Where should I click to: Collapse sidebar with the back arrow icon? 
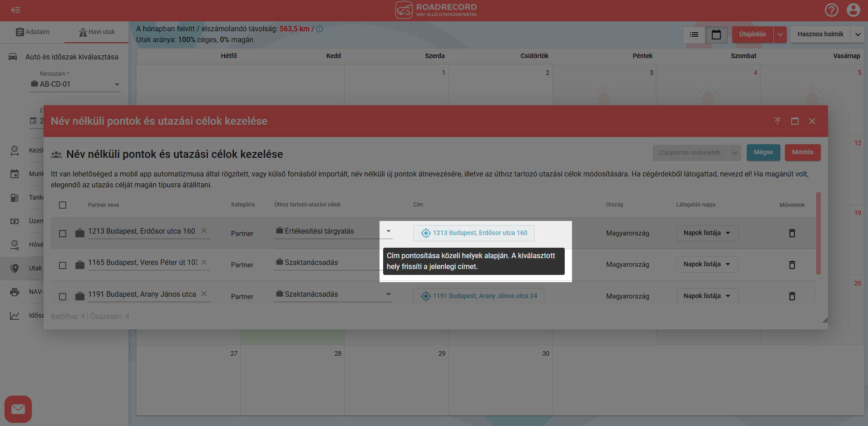pos(16,10)
